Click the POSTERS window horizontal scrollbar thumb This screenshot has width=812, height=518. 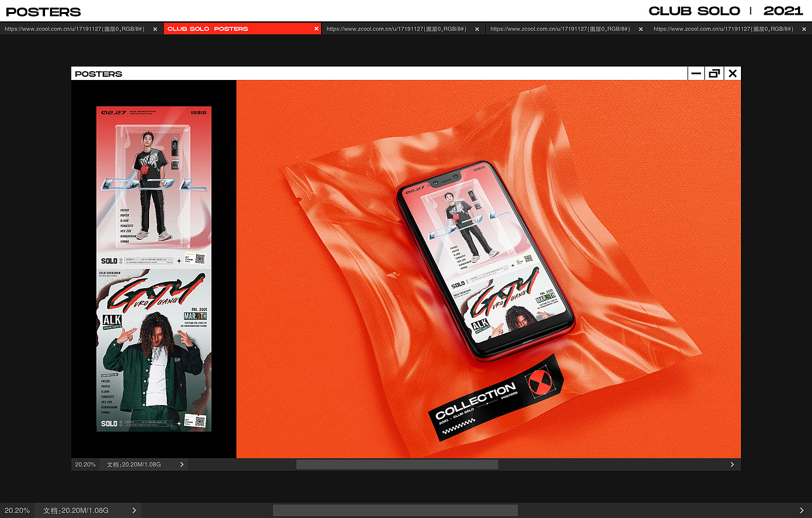click(397, 465)
